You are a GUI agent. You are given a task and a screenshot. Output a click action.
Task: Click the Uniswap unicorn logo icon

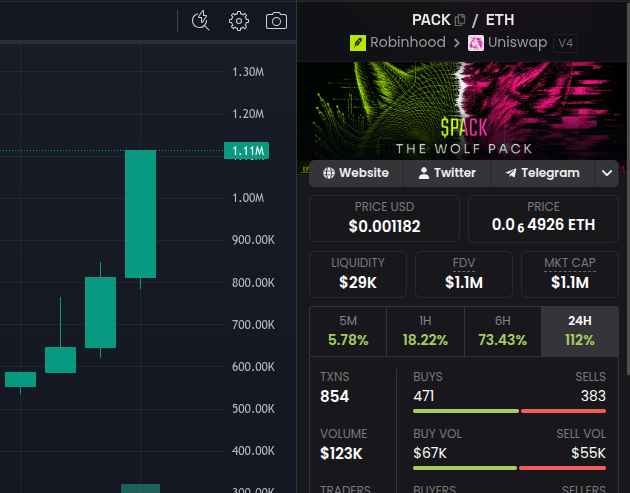point(476,43)
